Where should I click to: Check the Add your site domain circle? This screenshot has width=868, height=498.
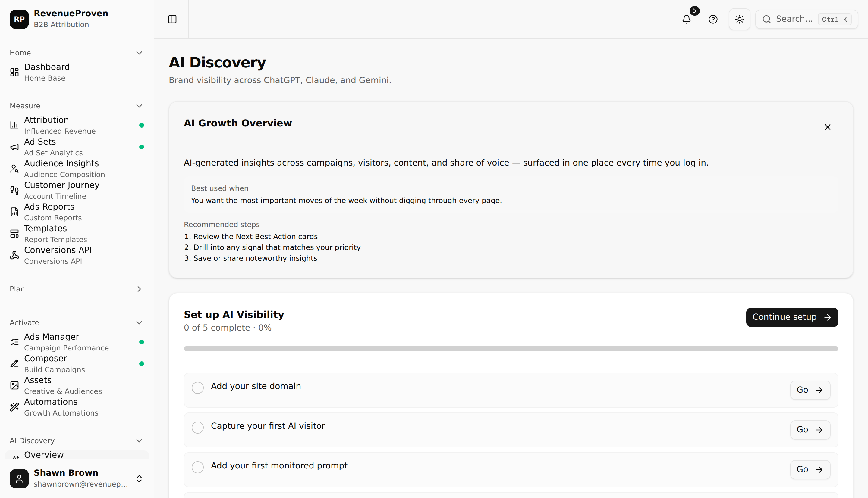pyautogui.click(x=197, y=388)
